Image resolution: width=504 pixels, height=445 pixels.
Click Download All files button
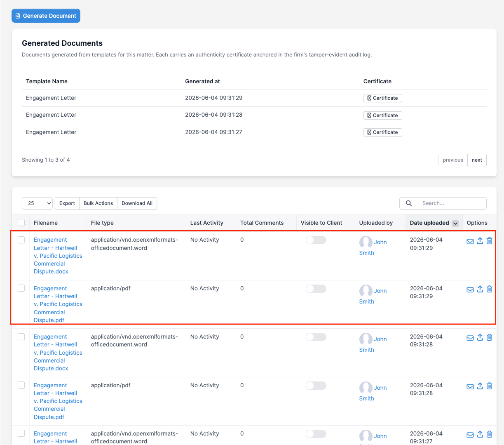pos(137,203)
